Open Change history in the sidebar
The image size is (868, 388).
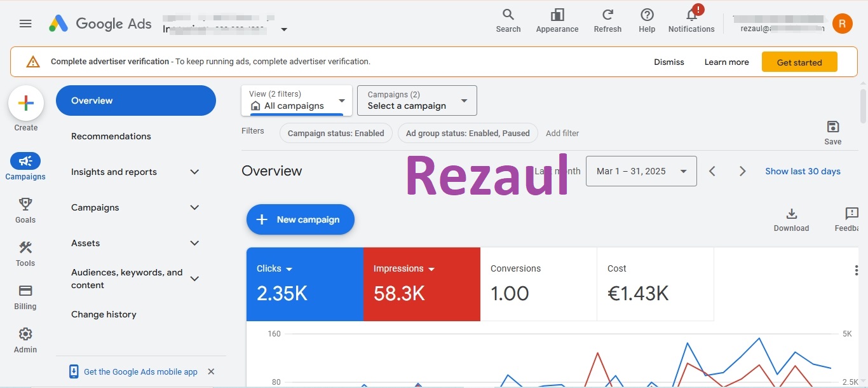click(x=104, y=314)
